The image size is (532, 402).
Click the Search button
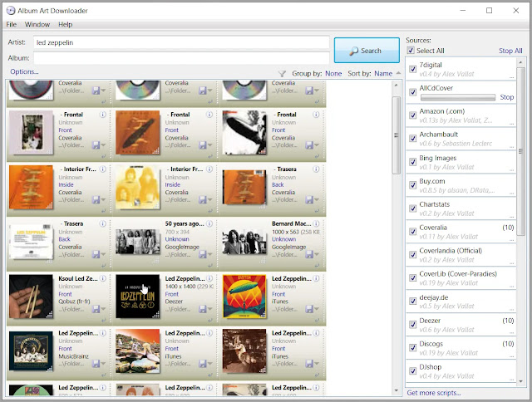coord(367,50)
